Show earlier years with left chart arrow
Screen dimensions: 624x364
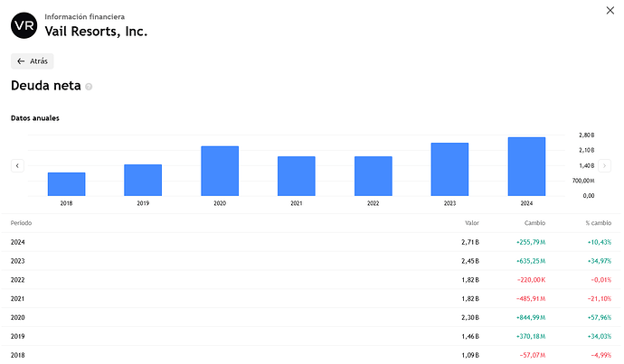[17, 165]
